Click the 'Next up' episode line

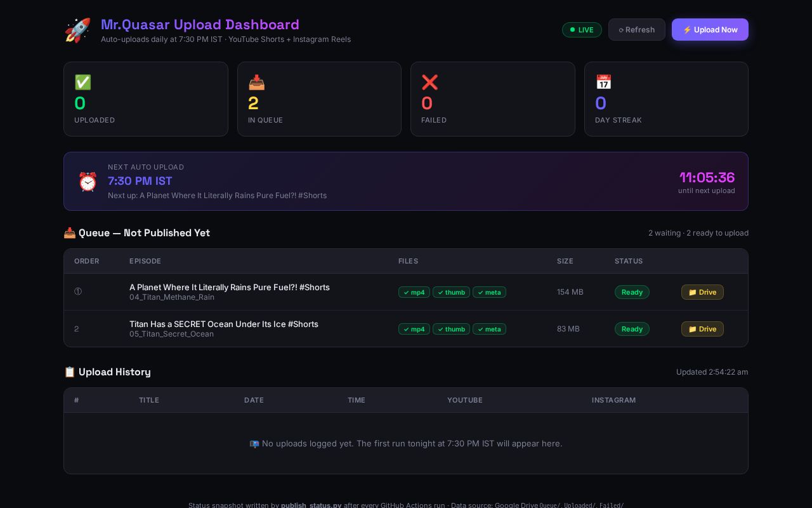(x=217, y=196)
